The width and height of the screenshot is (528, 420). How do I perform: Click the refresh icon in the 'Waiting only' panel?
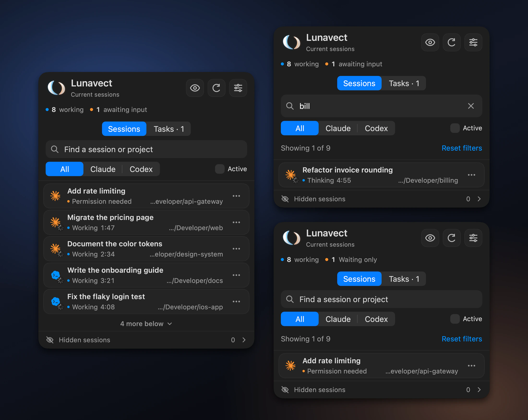tap(452, 238)
